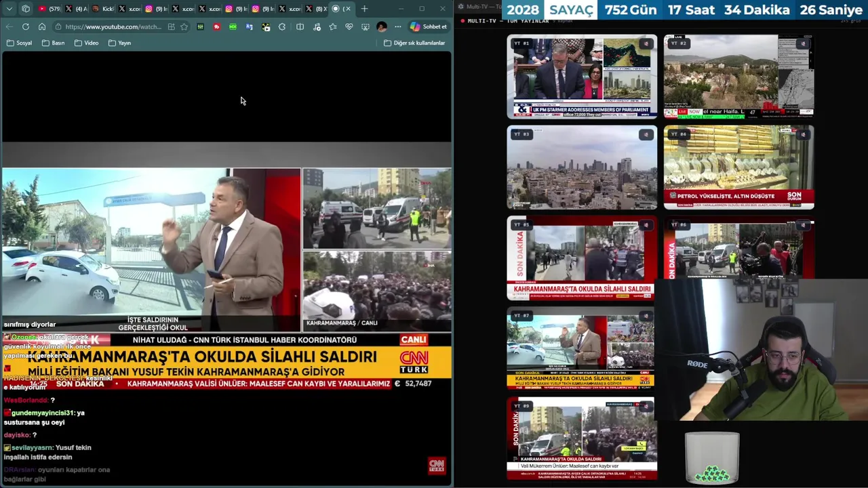This screenshot has width=868, height=488.
Task: Go back in the browser
Action: click(x=9, y=26)
